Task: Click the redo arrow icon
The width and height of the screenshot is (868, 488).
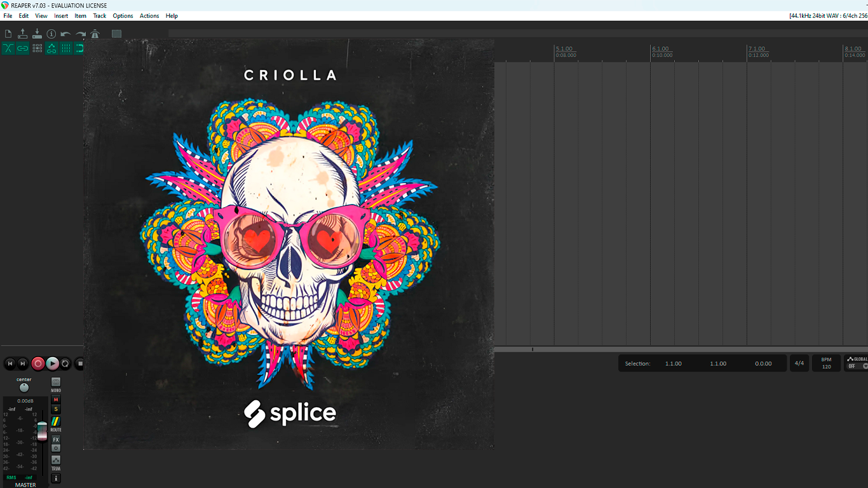Action: coord(81,34)
